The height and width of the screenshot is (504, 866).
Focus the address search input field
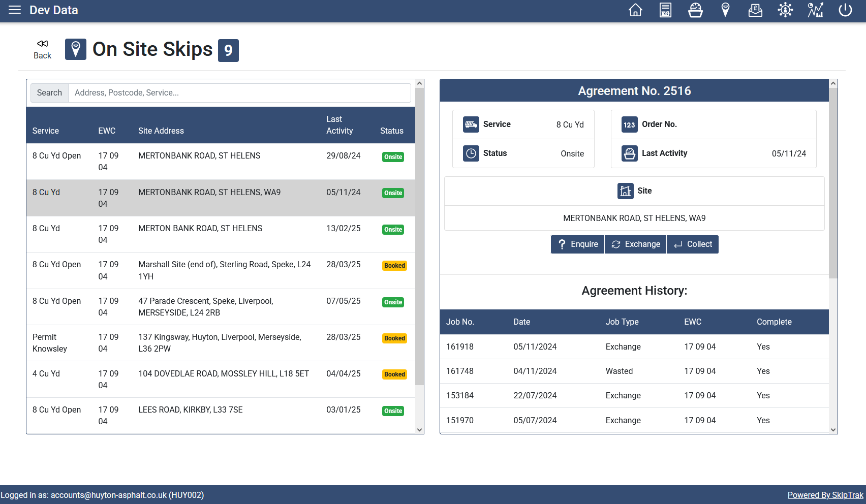click(239, 93)
